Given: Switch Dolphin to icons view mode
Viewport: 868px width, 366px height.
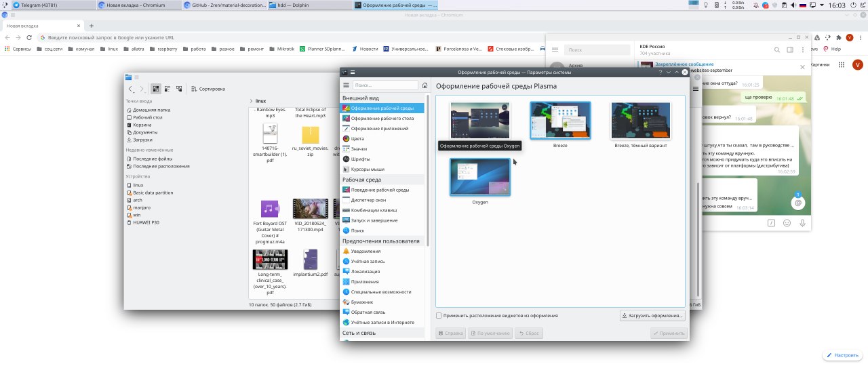Looking at the screenshot, I should [x=156, y=89].
